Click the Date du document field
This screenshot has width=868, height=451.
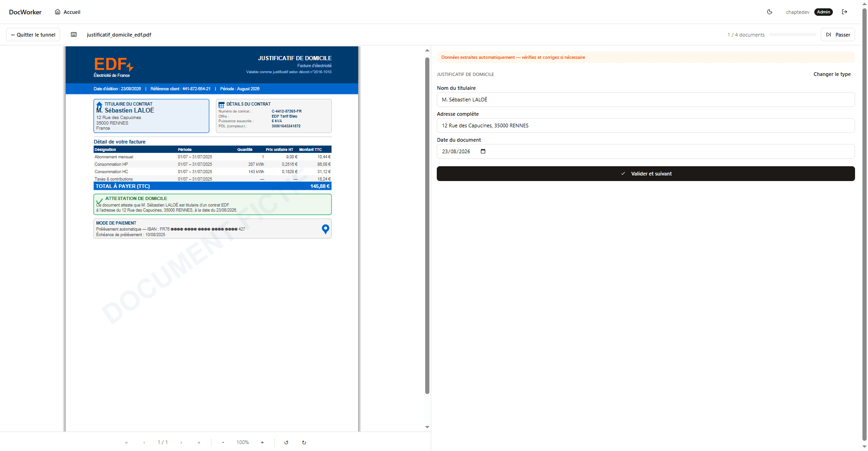tap(645, 151)
